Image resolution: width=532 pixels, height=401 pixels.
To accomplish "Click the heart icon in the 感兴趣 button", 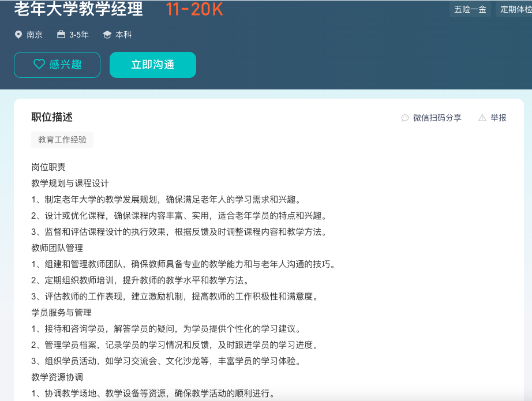I will point(39,65).
